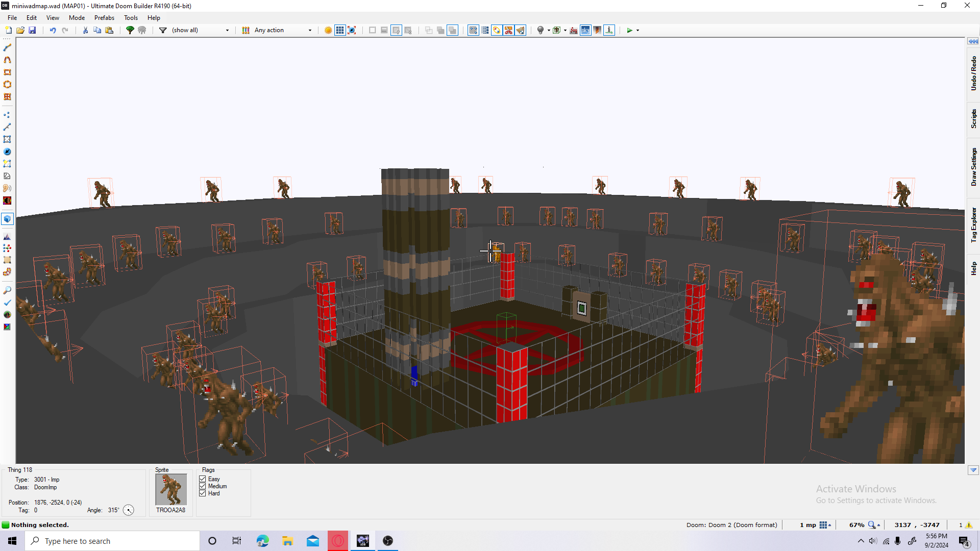Uncheck the Hard flag checkbox
980x551 pixels.
203,493
